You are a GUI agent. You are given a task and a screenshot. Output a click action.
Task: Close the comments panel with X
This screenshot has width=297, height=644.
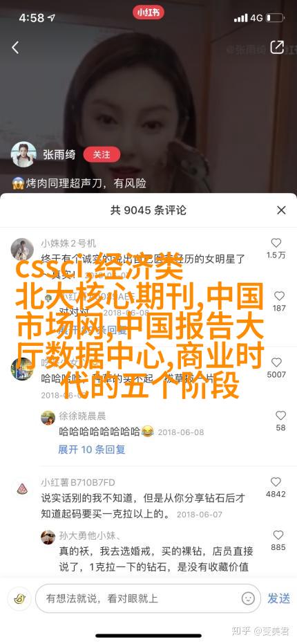281,210
